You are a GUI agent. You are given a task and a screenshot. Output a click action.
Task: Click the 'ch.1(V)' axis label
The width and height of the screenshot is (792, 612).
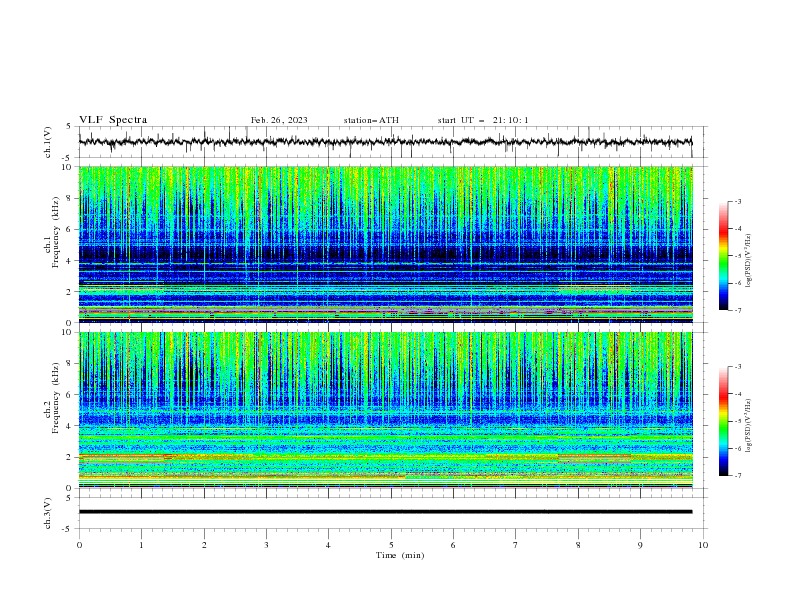[x=48, y=142]
